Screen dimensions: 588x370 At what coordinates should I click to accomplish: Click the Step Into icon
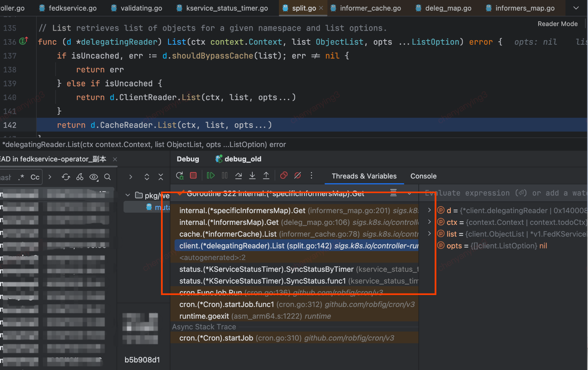pyautogui.click(x=252, y=175)
